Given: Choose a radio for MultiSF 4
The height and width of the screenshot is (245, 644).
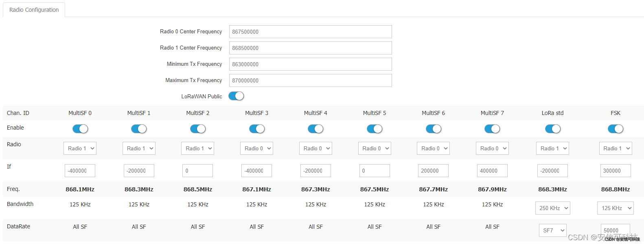Looking at the screenshot, I should point(315,148).
